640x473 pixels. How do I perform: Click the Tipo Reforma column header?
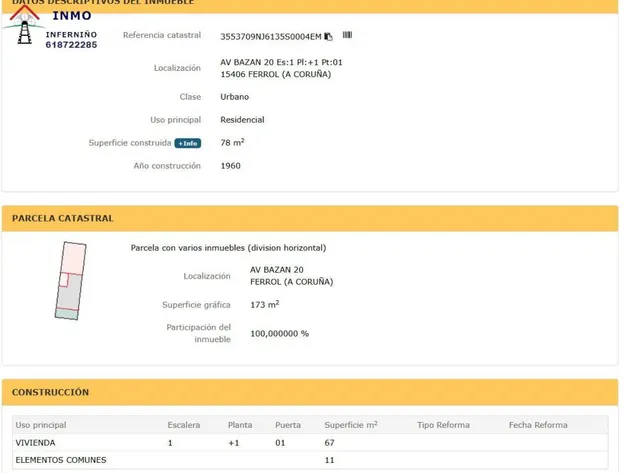[443, 425]
